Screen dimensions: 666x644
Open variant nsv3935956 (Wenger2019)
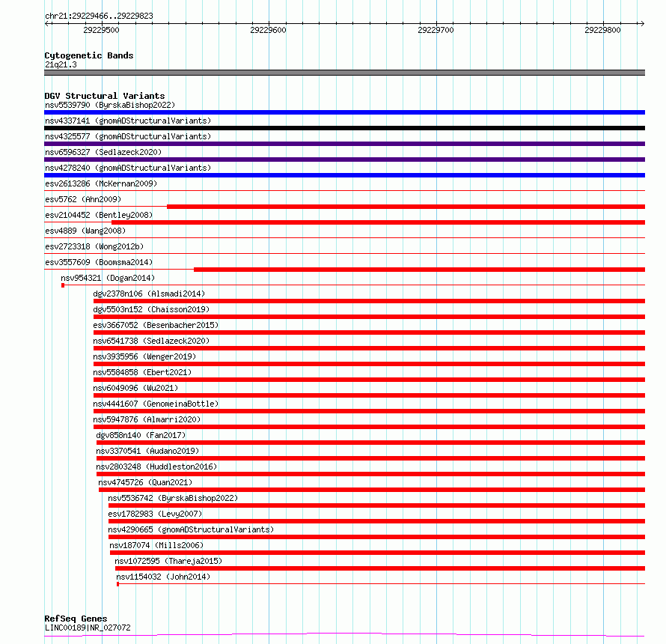[x=144, y=356]
